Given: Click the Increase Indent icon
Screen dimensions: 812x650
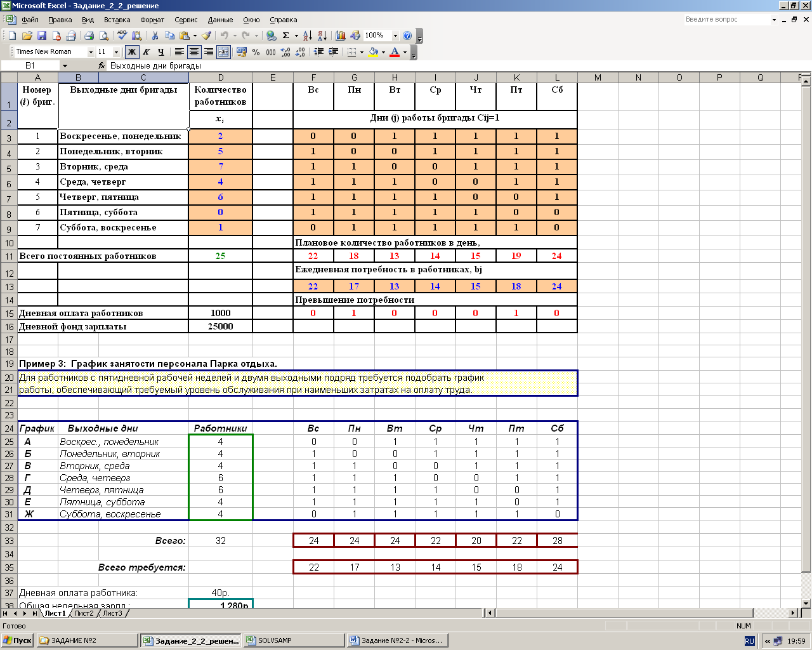Looking at the screenshot, I should [x=333, y=52].
